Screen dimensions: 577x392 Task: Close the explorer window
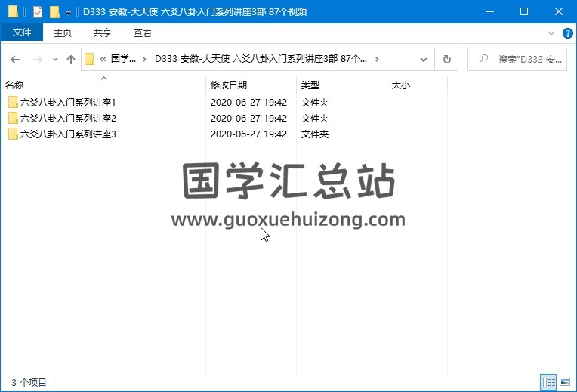559,12
